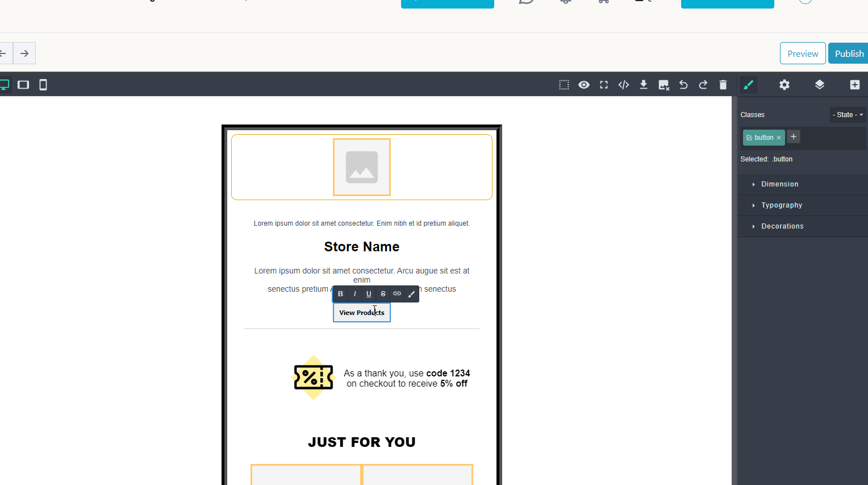The height and width of the screenshot is (485, 868).
Task: Click the forward arrow navigation button
Action: pyautogui.click(x=24, y=53)
